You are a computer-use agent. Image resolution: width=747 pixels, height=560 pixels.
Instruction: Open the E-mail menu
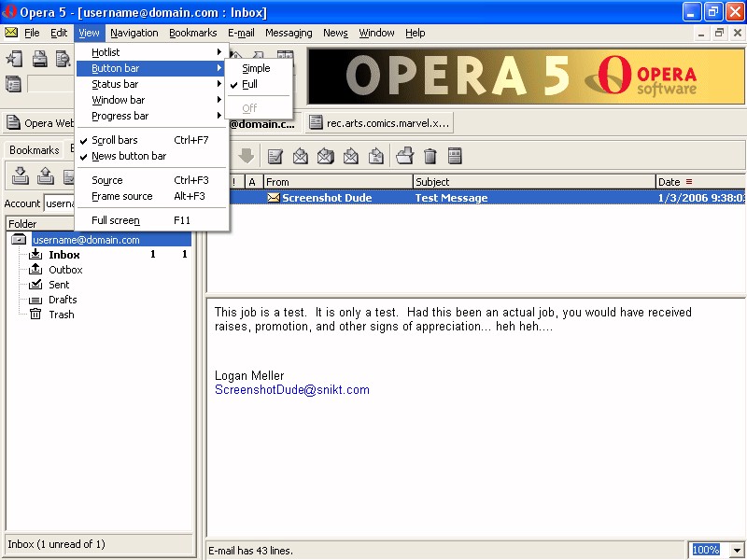[241, 33]
